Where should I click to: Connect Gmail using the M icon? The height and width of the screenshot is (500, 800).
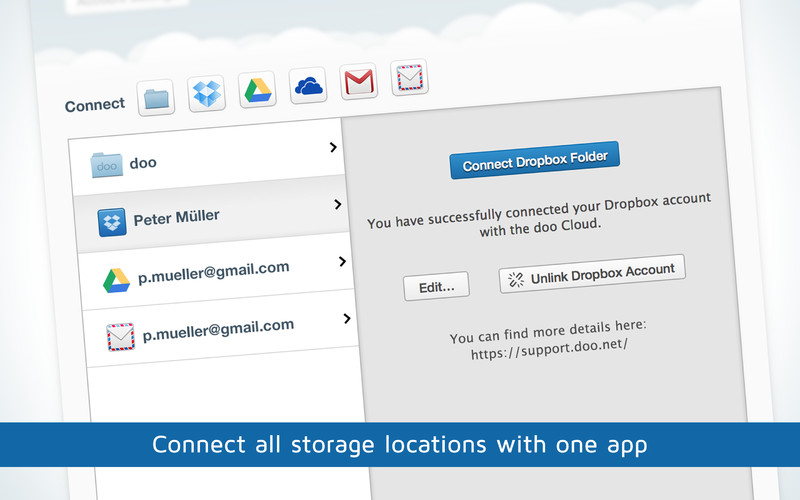359,81
